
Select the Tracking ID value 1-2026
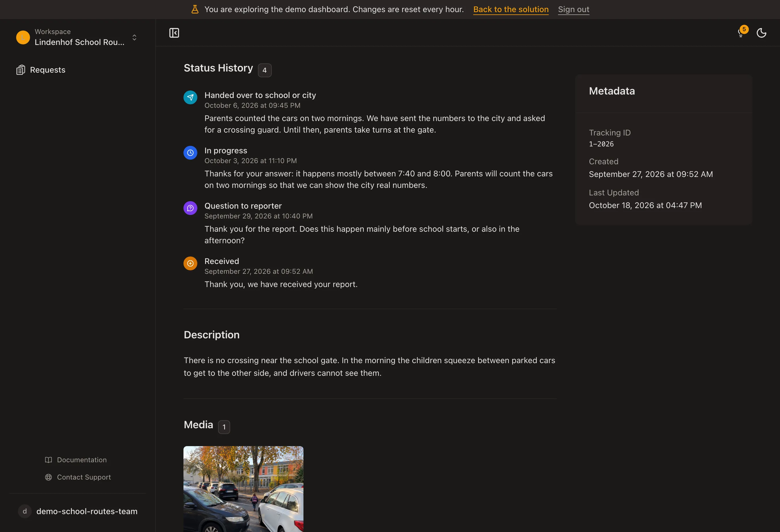601,144
